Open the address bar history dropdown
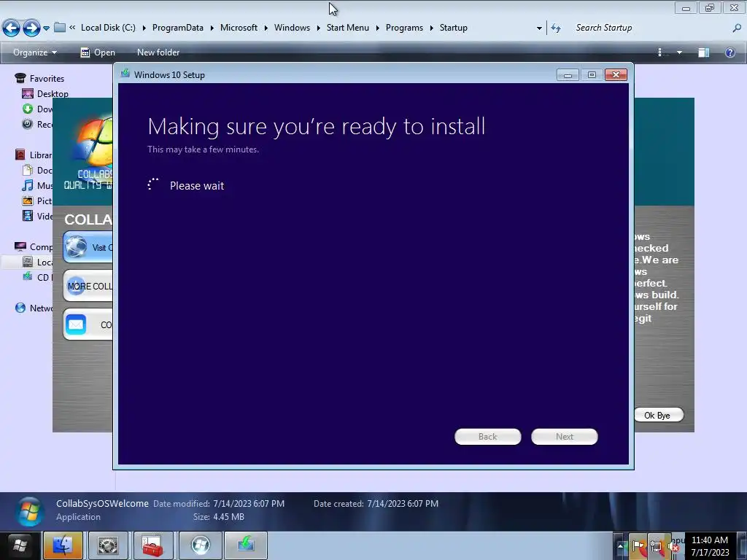The height and width of the screenshot is (560, 747). (539, 28)
